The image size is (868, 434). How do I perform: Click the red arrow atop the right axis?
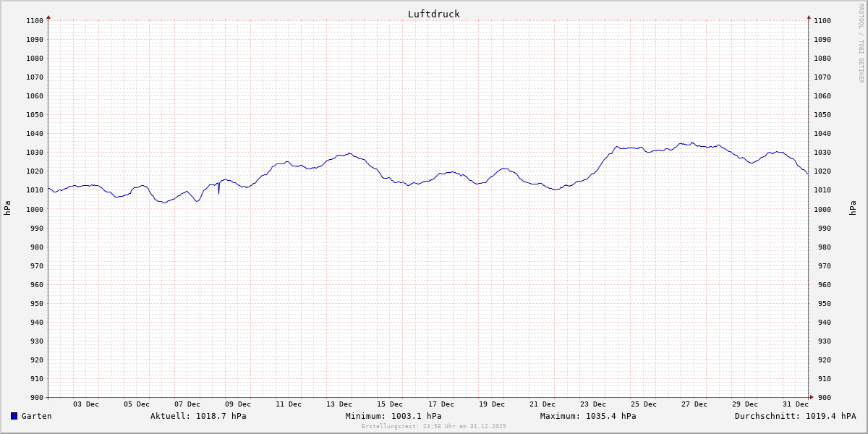[809, 16]
